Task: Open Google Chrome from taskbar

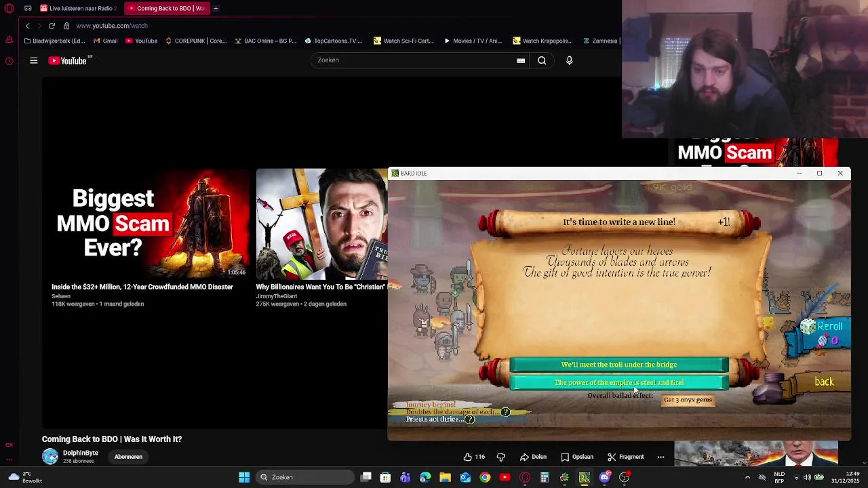Action: click(485, 477)
